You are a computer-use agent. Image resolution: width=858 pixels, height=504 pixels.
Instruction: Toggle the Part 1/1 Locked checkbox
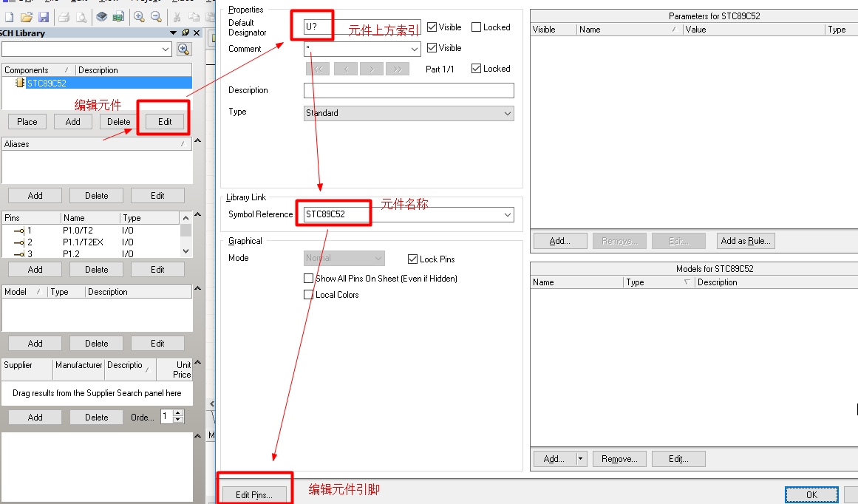point(476,69)
